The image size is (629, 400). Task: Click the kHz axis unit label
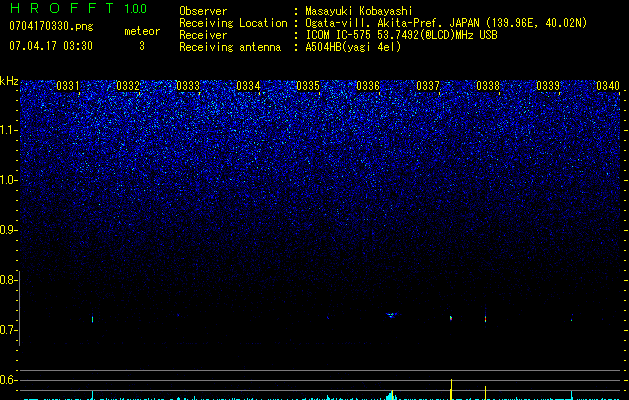(9, 81)
